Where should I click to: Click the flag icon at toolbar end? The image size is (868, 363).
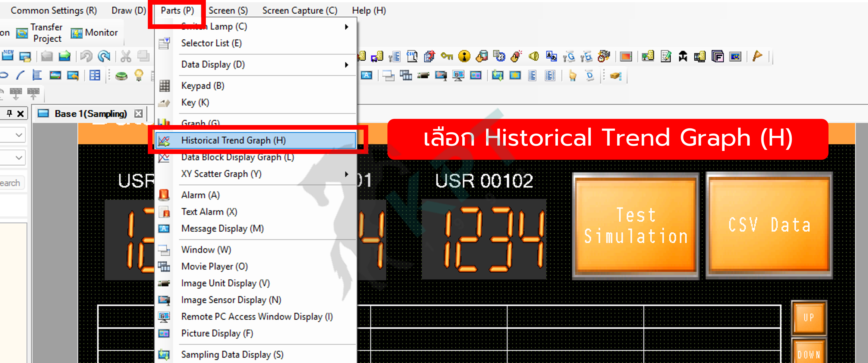tap(757, 56)
